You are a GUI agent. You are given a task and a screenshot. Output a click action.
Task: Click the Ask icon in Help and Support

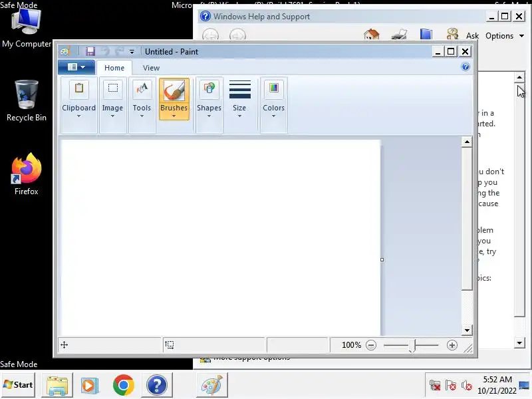[x=452, y=34]
